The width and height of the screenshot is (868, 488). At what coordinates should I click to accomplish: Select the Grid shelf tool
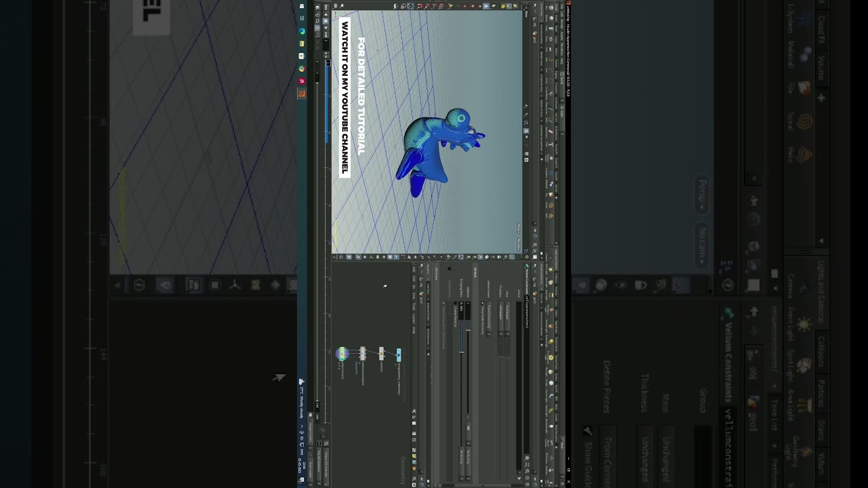coord(551,49)
